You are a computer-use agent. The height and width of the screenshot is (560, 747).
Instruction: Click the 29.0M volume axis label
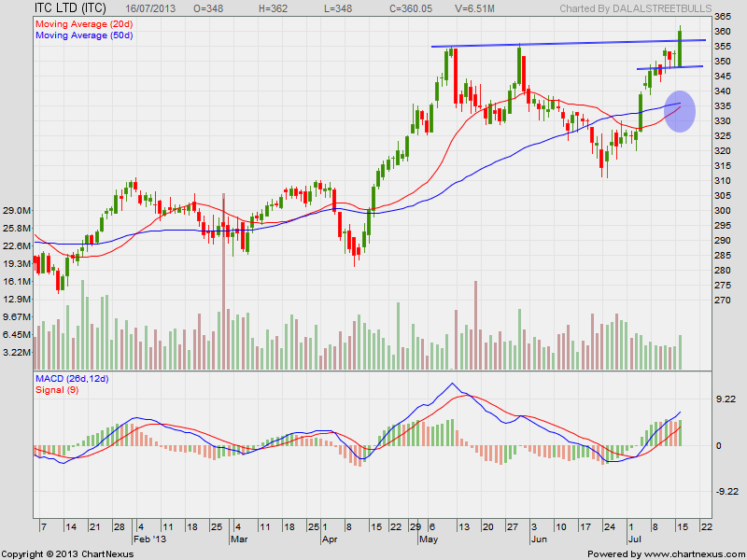click(x=17, y=211)
